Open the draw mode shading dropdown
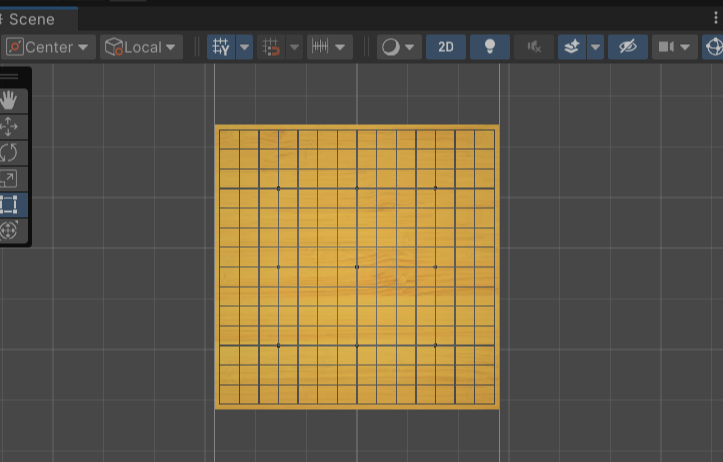This screenshot has width=723, height=462. tap(399, 47)
